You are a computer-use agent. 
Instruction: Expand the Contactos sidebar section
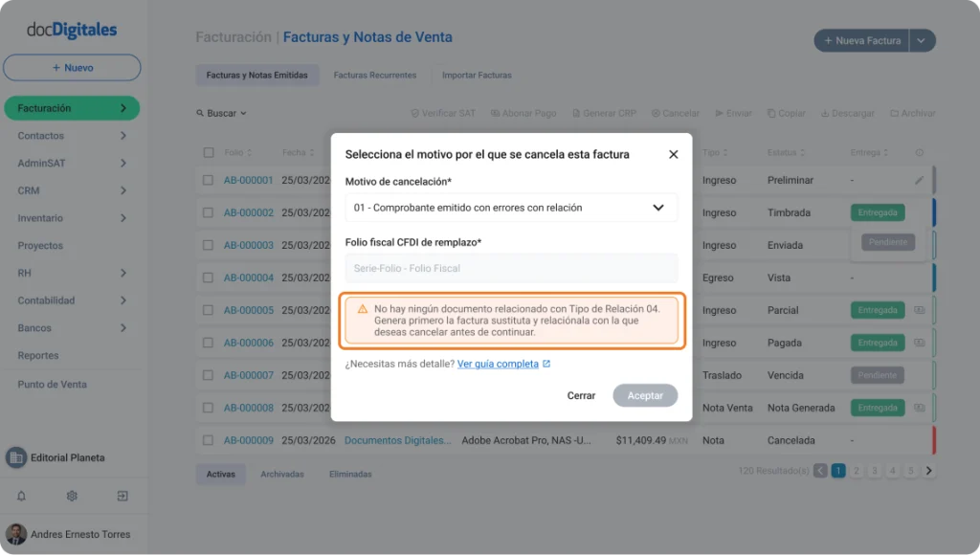click(72, 136)
